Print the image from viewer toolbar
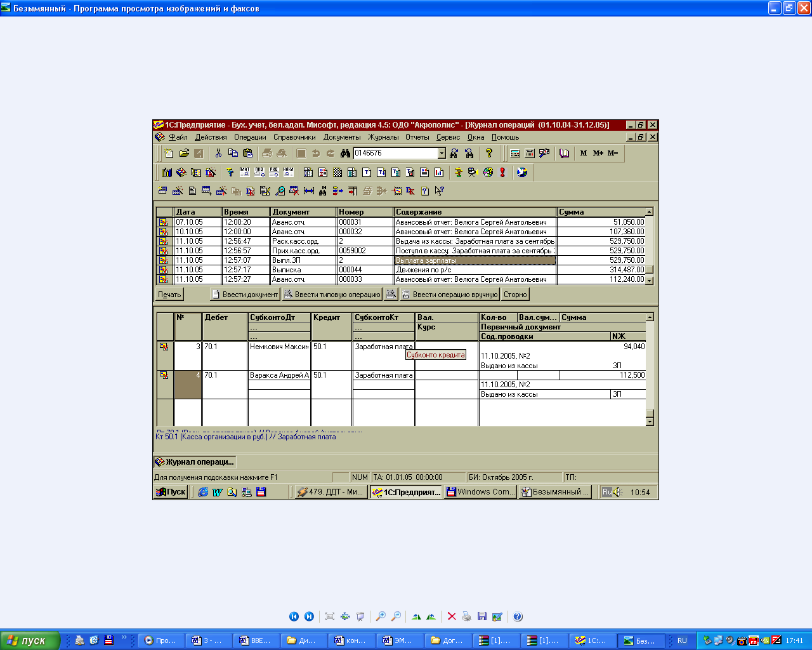Screen dimensions: 812x650 pos(467,616)
